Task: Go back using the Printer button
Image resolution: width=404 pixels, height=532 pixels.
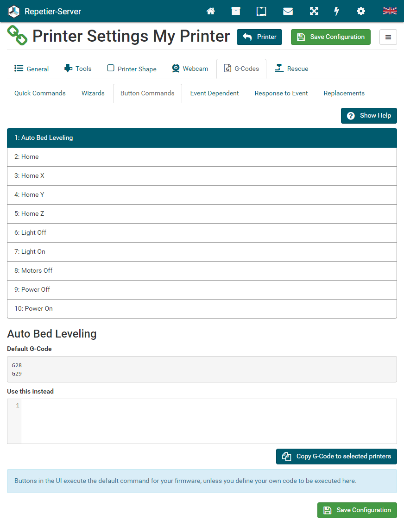Action: coord(259,37)
